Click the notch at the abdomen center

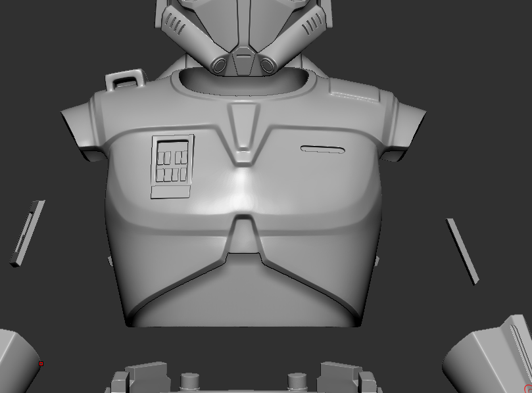point(243,237)
